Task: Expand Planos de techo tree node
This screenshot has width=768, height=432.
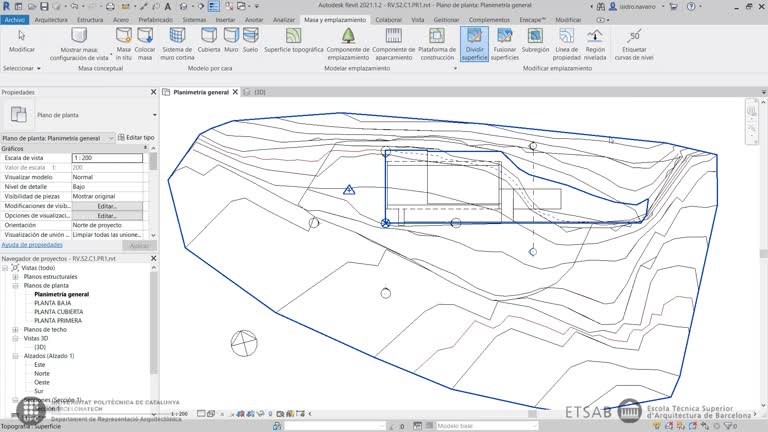Action: [15, 329]
